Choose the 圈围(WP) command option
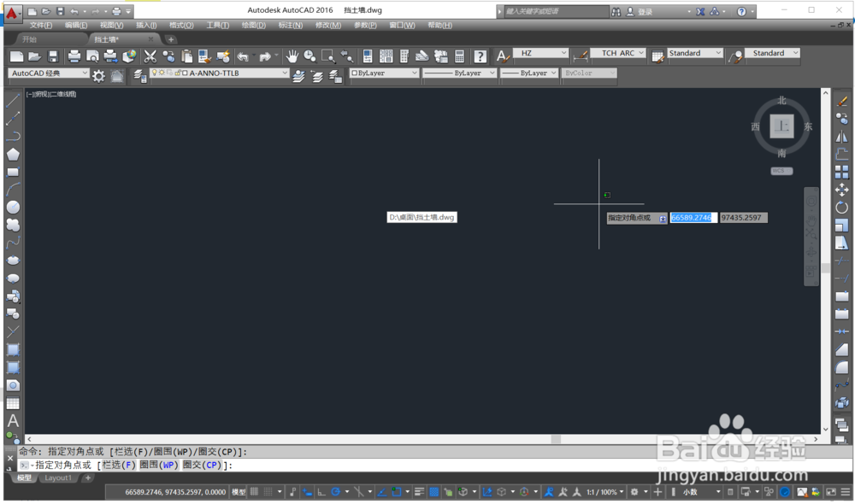855x504 pixels. point(159,465)
